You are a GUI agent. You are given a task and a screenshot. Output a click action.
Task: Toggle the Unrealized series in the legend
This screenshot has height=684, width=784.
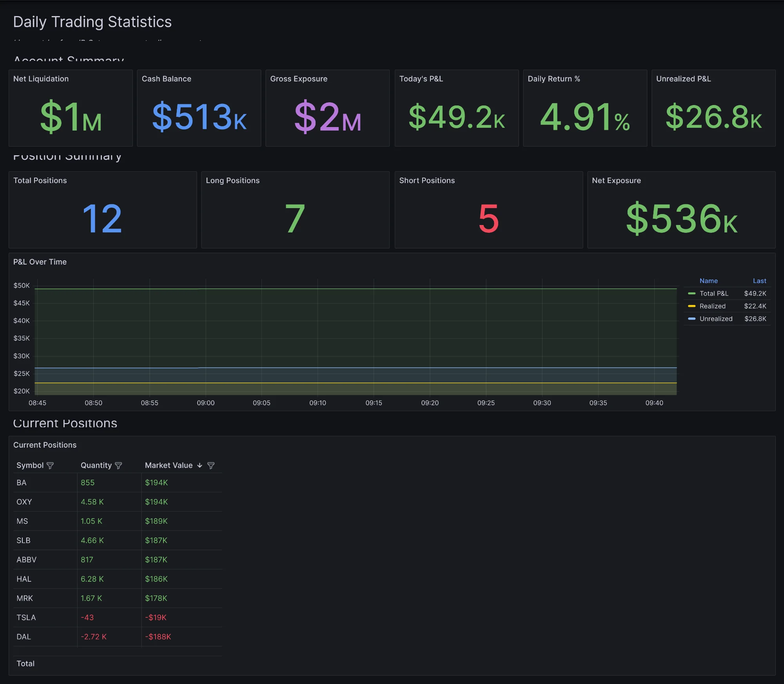tap(716, 319)
